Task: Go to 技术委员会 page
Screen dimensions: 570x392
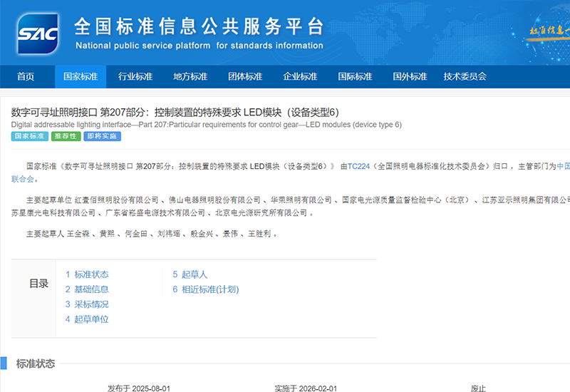Action: (x=465, y=77)
